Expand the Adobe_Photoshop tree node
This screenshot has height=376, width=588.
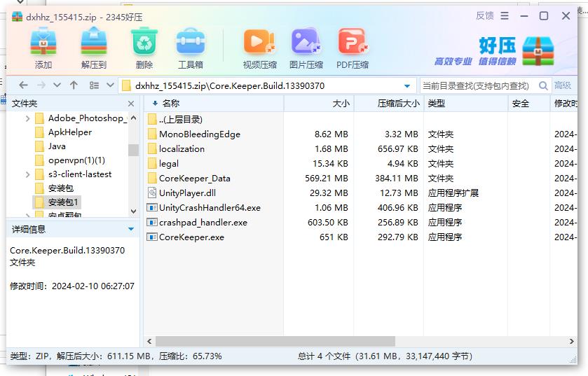click(x=27, y=119)
